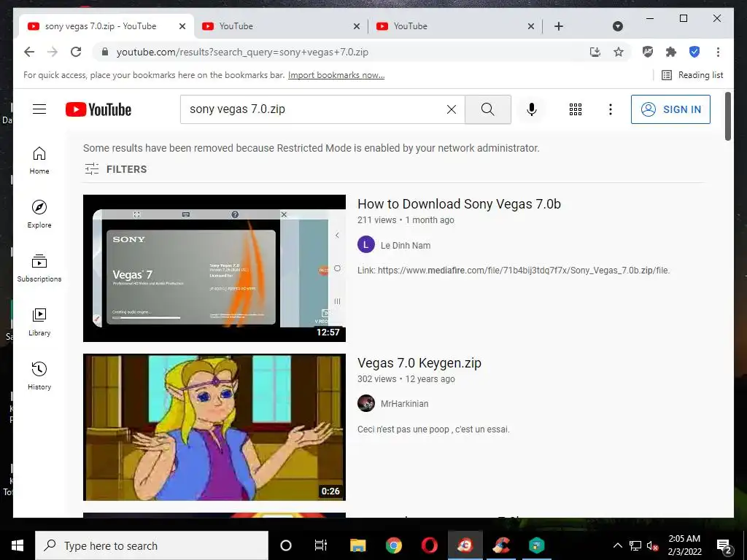Screen dimensions: 747x560
Task: Open File Explorer from taskbar
Action: (357, 545)
